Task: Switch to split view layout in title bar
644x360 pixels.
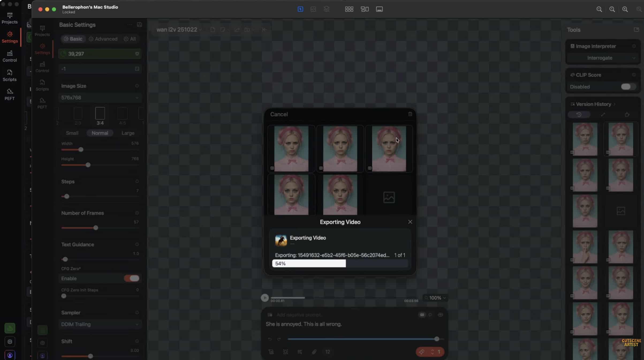Action: coord(365,9)
